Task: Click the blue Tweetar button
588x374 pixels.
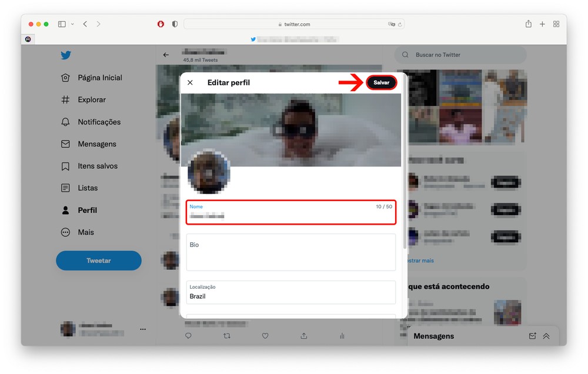Action: (99, 261)
